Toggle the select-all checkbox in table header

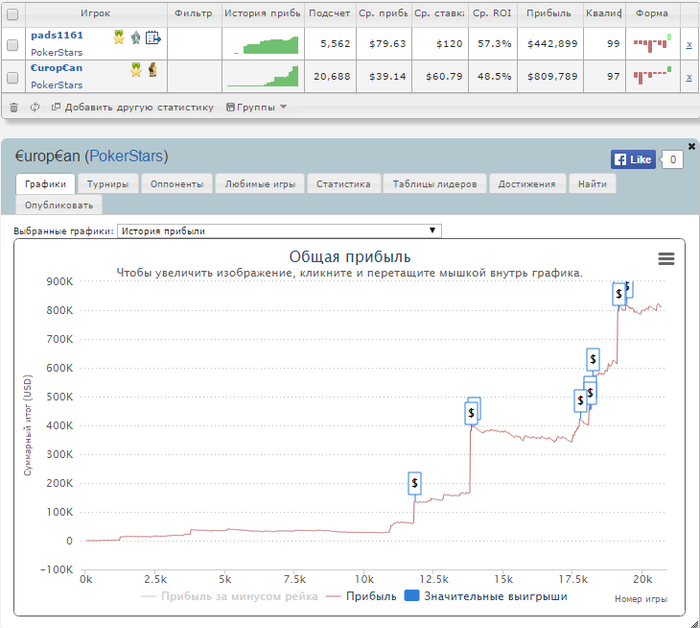[12, 15]
